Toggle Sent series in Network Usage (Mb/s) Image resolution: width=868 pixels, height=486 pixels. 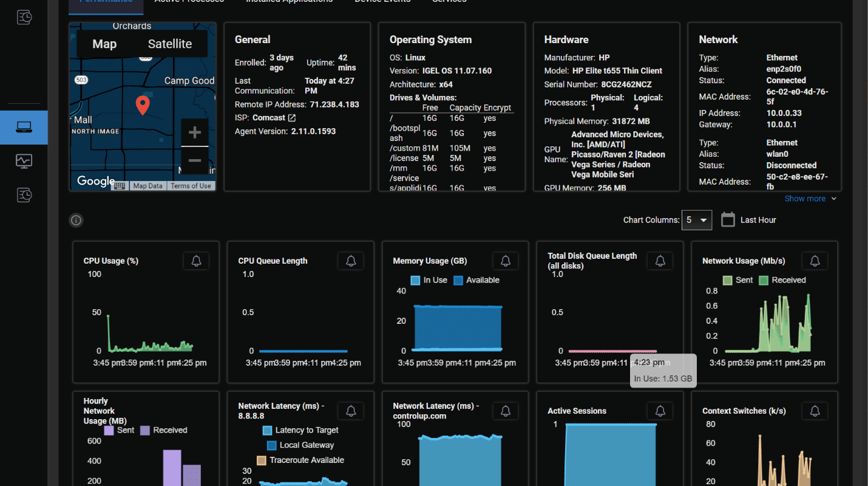pyautogui.click(x=738, y=280)
